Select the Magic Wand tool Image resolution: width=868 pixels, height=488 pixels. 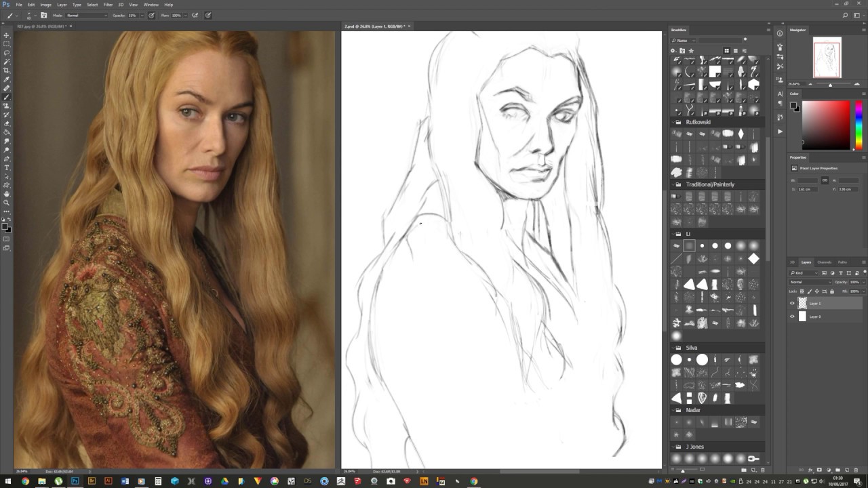[x=7, y=62]
